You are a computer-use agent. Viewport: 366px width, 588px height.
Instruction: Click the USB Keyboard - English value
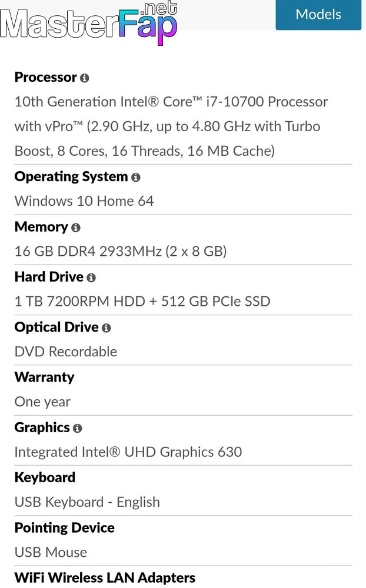tap(87, 502)
